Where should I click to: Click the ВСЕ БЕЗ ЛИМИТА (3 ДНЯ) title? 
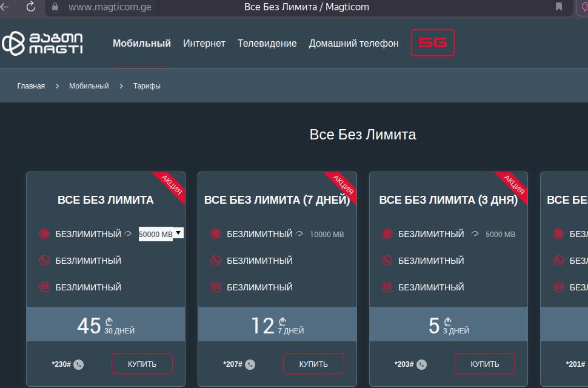click(449, 200)
